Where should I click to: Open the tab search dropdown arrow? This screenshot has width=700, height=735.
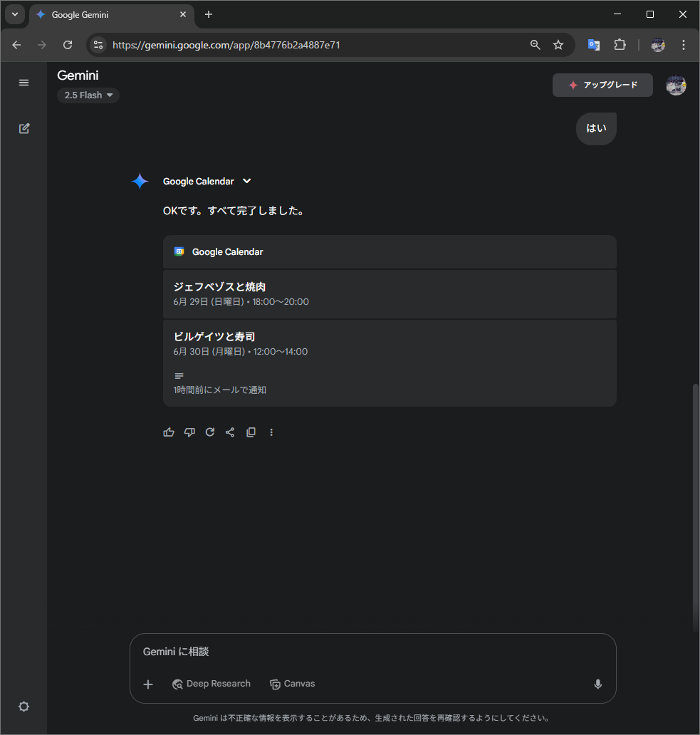point(15,14)
